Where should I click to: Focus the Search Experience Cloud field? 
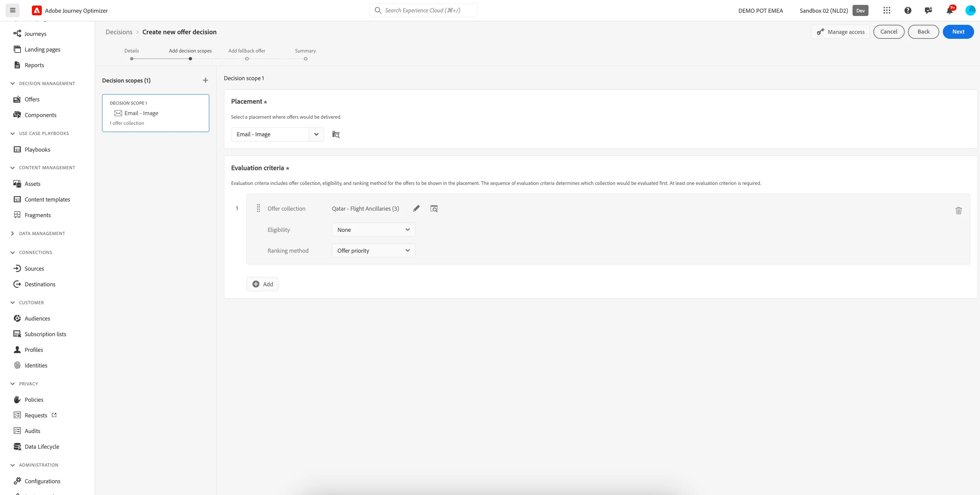[423, 10]
